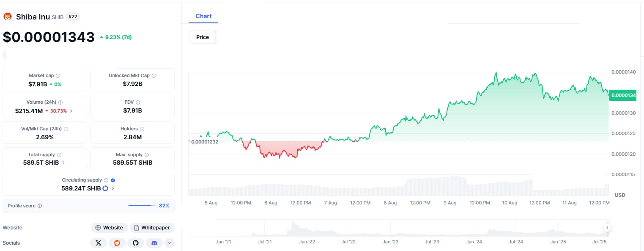644x251 pixels.
Task: Expand Volume (24h) details chevron
Action: click(71, 111)
